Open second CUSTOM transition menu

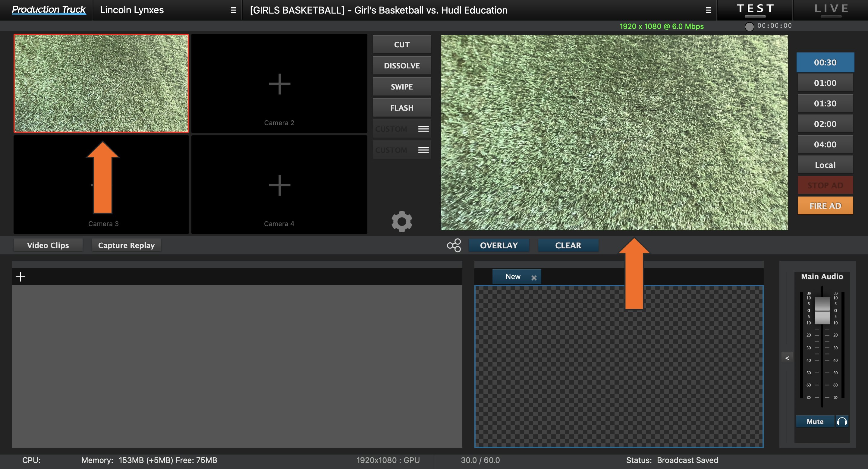click(x=423, y=150)
